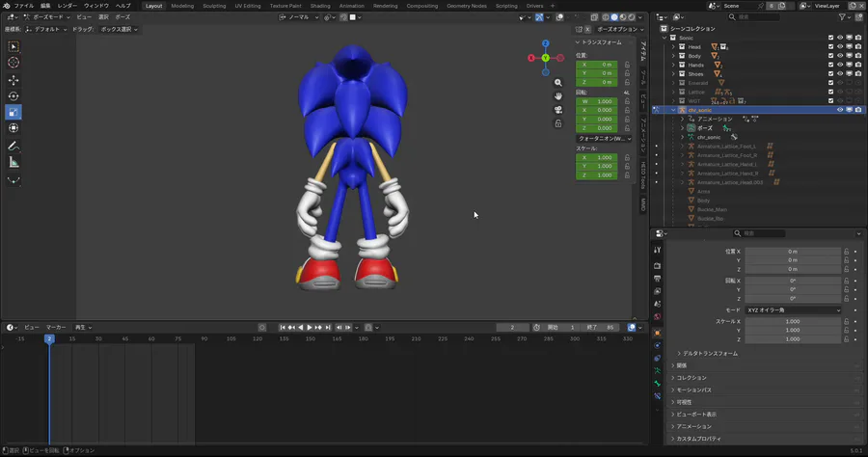The width and height of the screenshot is (868, 457).
Task: Click the Scale X value in sidebar
Action: (x=597, y=158)
